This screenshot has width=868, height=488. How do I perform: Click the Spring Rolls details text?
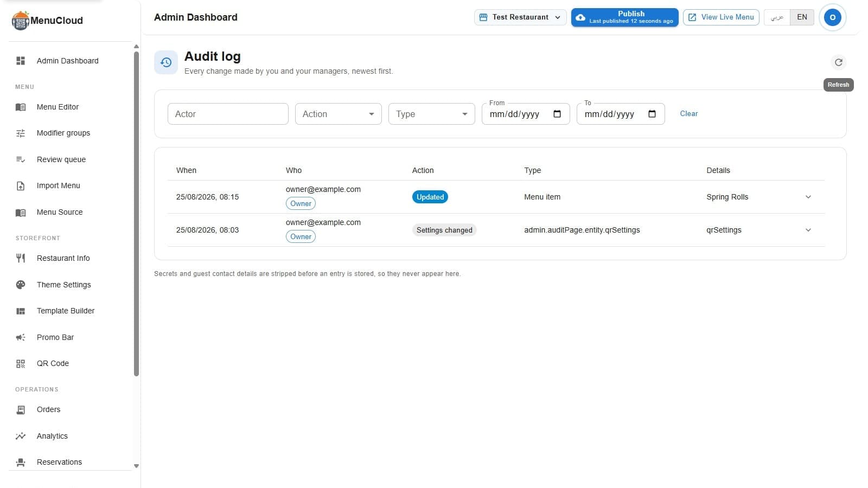(x=727, y=197)
